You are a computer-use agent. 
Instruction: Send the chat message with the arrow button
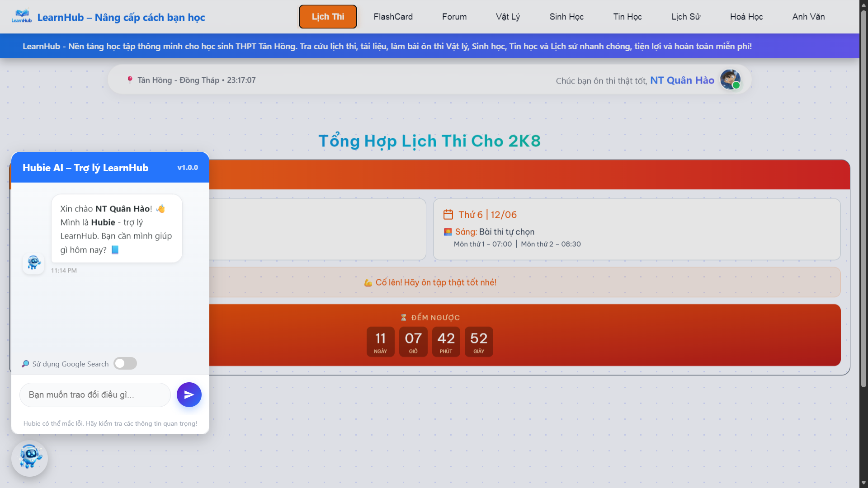[x=189, y=394]
